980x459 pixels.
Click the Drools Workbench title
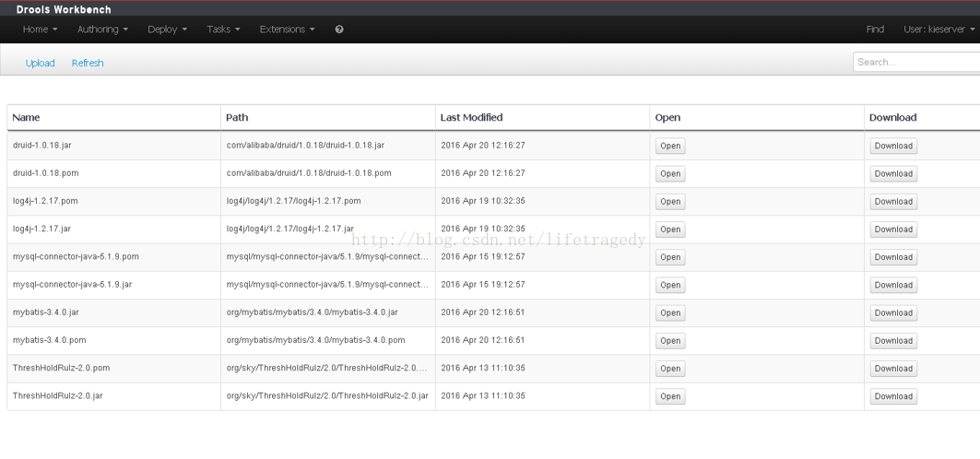pos(64,9)
